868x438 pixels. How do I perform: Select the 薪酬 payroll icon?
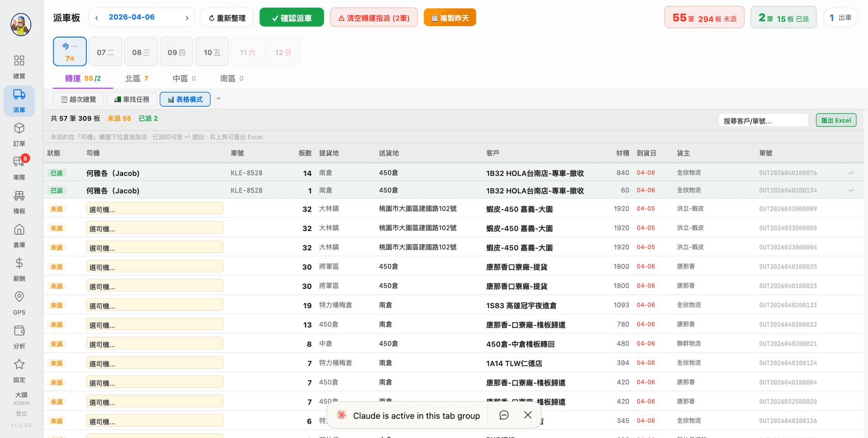tap(19, 269)
